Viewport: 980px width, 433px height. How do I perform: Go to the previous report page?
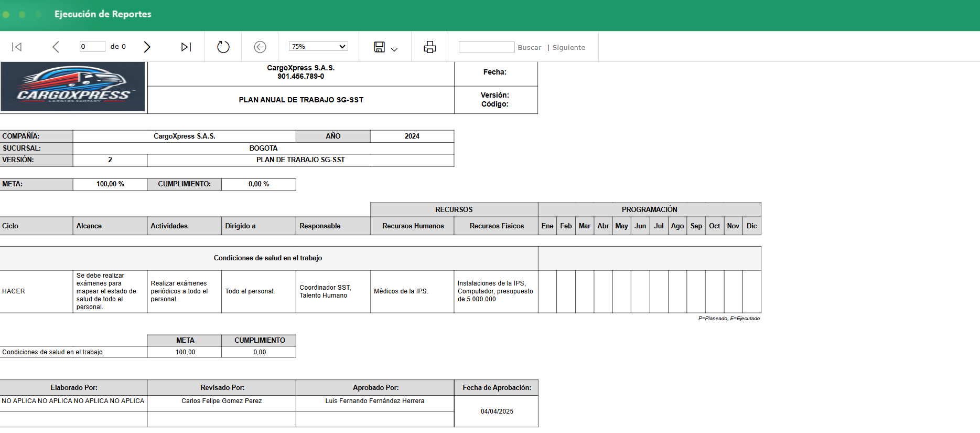[56, 47]
